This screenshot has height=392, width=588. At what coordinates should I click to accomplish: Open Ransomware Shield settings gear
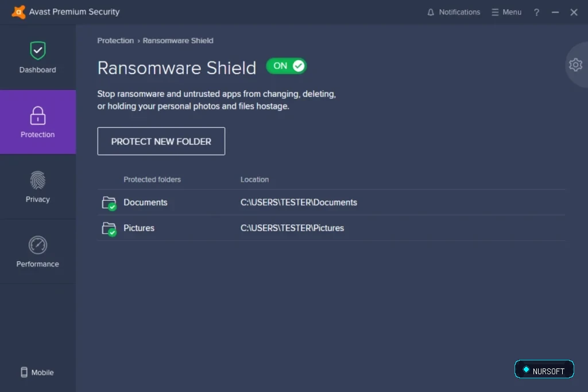575,65
